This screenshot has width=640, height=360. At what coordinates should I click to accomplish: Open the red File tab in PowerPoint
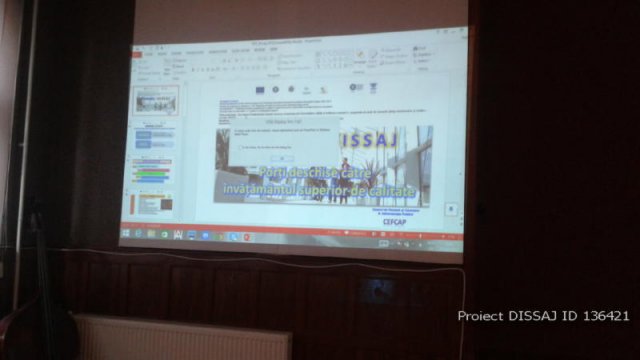click(x=137, y=54)
